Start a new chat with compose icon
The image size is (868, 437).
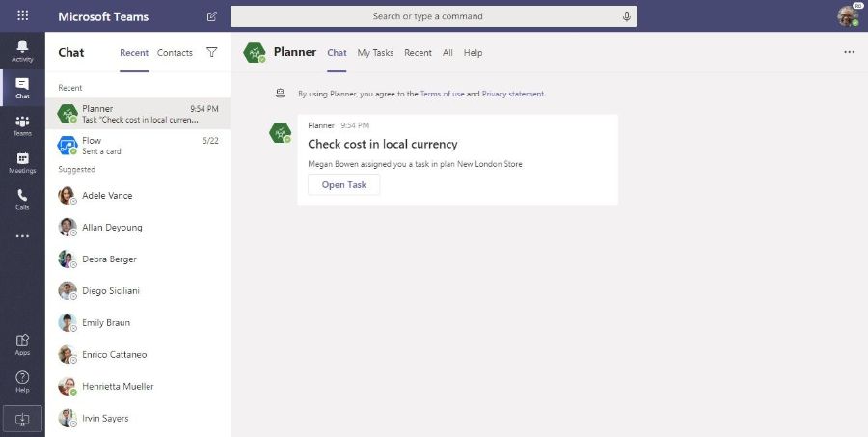[x=212, y=16]
